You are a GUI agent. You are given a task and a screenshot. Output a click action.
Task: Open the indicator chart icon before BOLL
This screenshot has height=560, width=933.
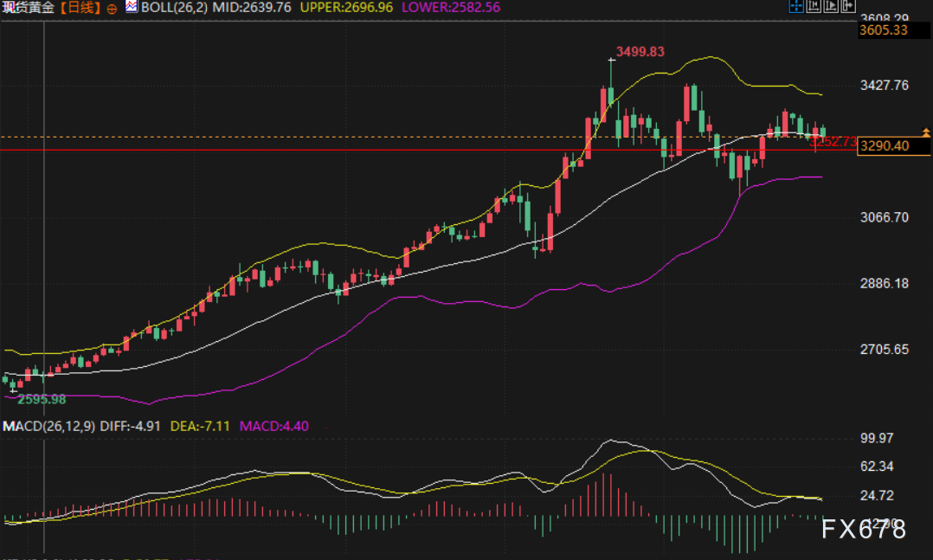click(x=132, y=7)
